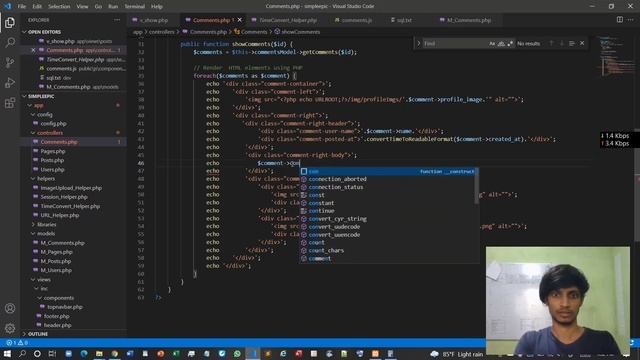The width and height of the screenshot is (640, 360).
Task: Switch to the TimeConvert_Helper.php tab
Action: (288, 20)
